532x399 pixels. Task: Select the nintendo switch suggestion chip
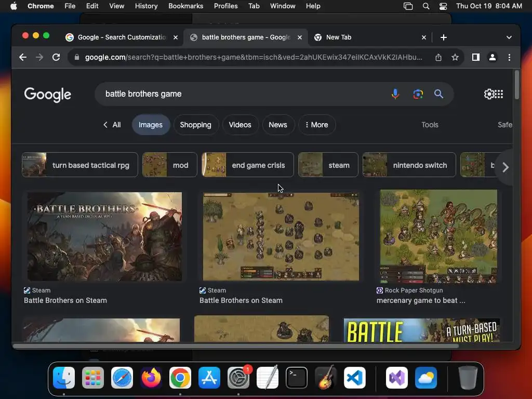409,165
